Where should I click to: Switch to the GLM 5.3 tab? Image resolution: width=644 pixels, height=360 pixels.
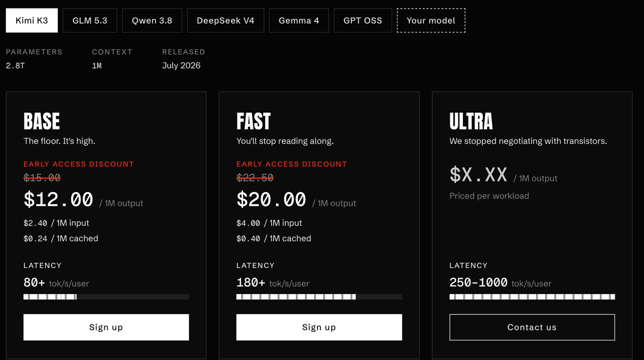tap(90, 21)
